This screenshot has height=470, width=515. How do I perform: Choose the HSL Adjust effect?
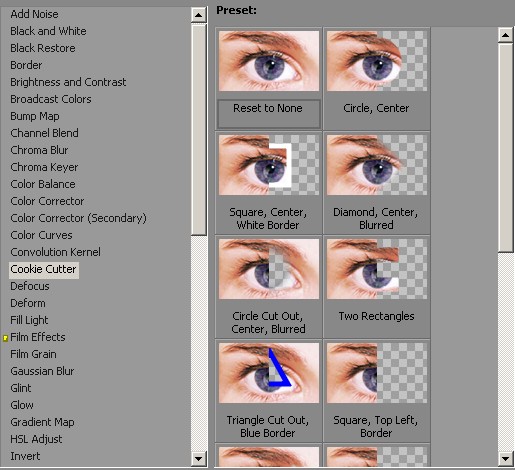pos(36,439)
